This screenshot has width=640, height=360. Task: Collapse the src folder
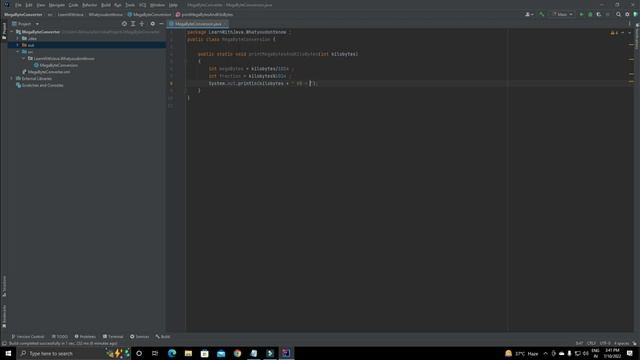pyautogui.click(x=18, y=52)
